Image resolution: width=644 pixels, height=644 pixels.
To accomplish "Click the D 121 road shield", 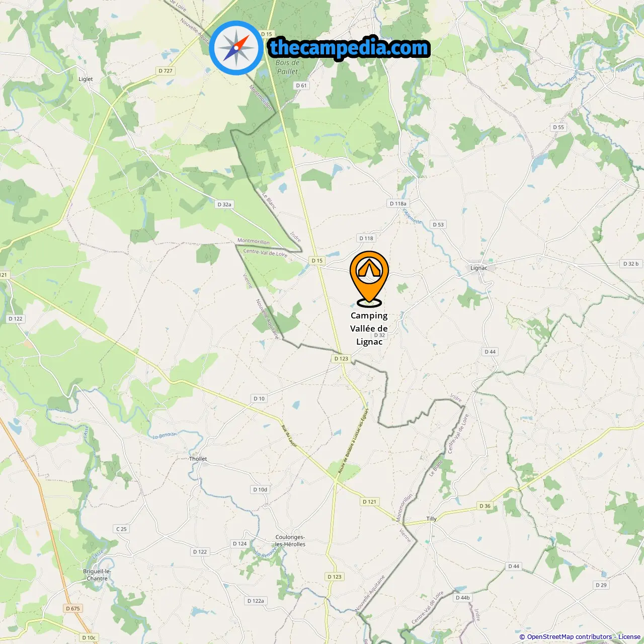I will tap(369, 502).
